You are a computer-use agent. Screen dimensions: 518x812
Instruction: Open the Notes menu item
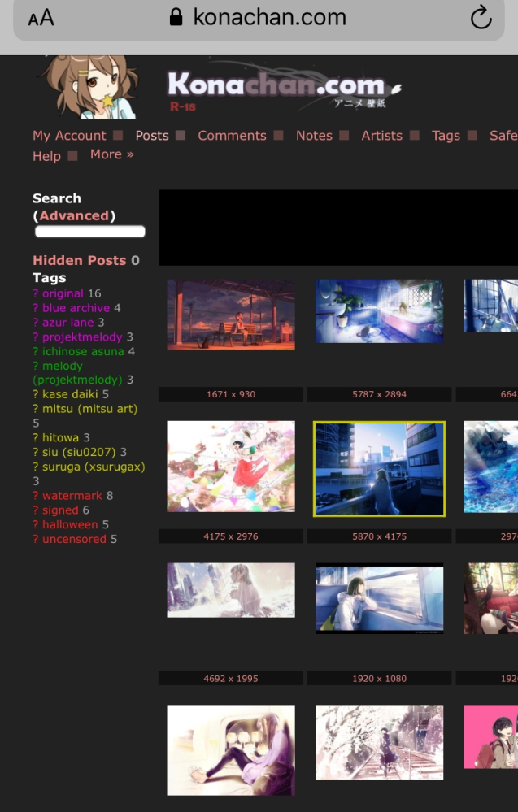point(314,136)
